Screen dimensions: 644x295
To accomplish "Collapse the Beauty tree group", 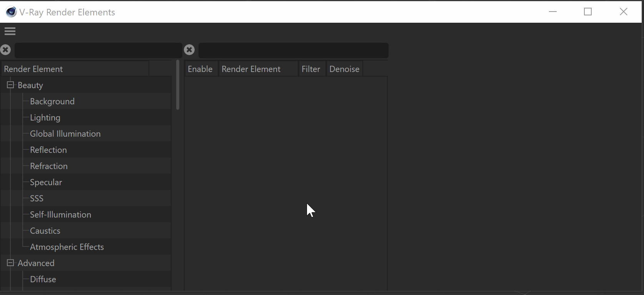I will pos(10,85).
